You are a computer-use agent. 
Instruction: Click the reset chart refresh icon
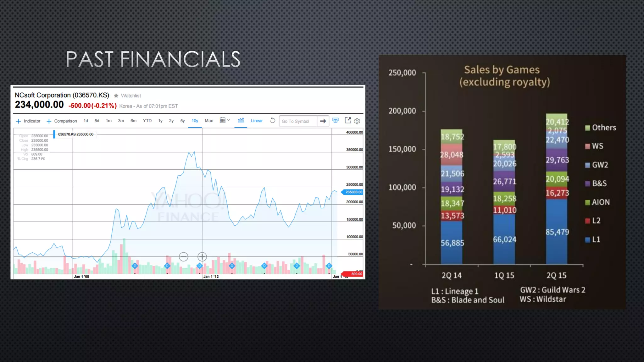(273, 120)
